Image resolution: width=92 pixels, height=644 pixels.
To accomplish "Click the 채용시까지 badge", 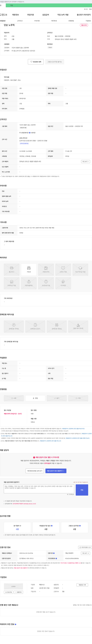I will [x=84, y=25].
